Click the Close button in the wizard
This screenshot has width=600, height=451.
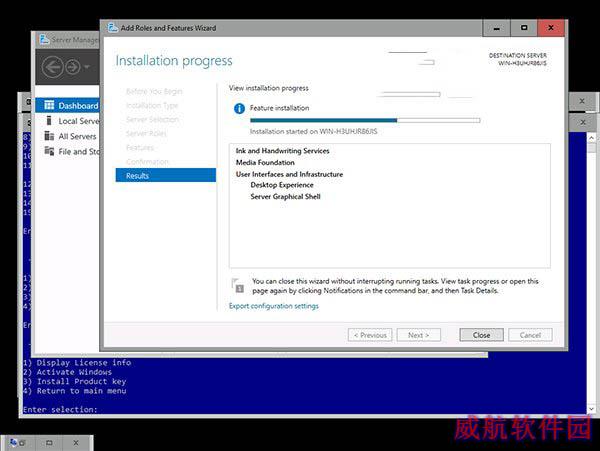coord(481,335)
